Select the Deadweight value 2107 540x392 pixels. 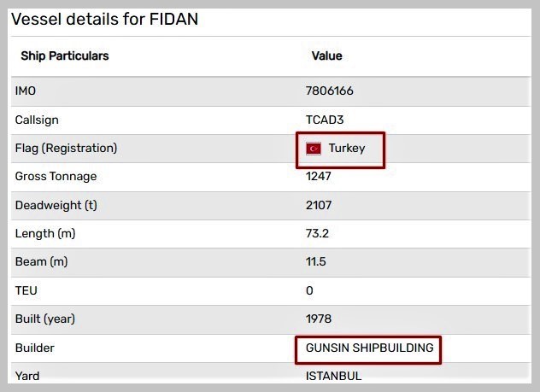(x=319, y=206)
